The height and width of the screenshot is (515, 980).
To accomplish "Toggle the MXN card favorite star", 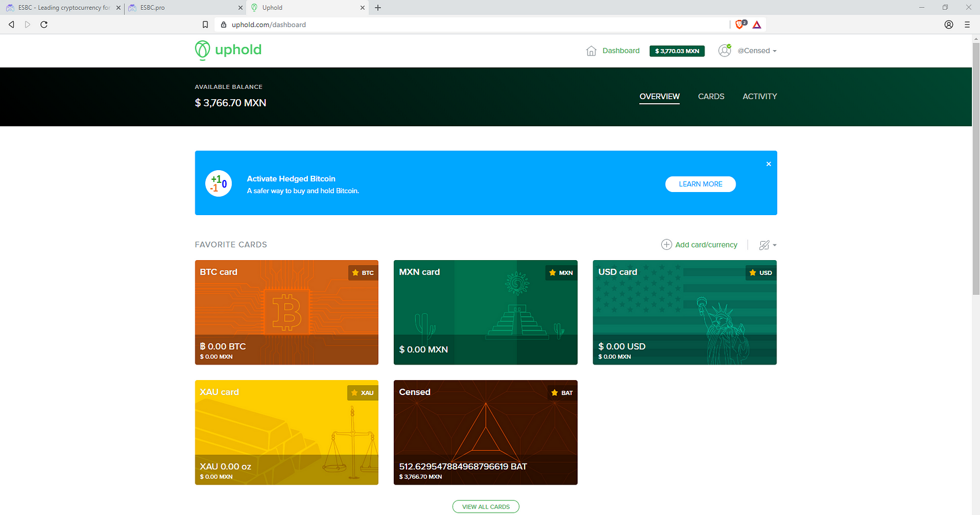I will (552, 273).
